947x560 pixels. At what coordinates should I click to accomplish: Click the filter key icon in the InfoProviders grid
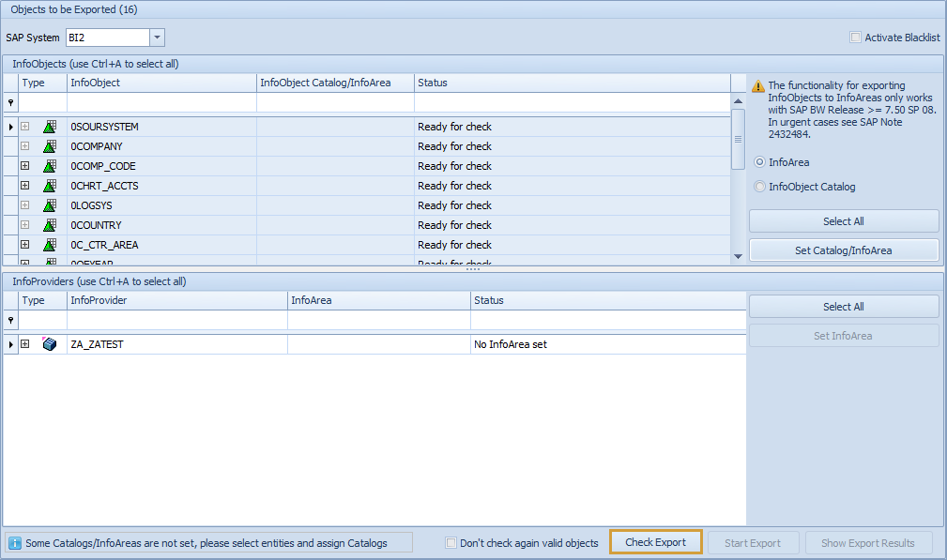(9, 320)
